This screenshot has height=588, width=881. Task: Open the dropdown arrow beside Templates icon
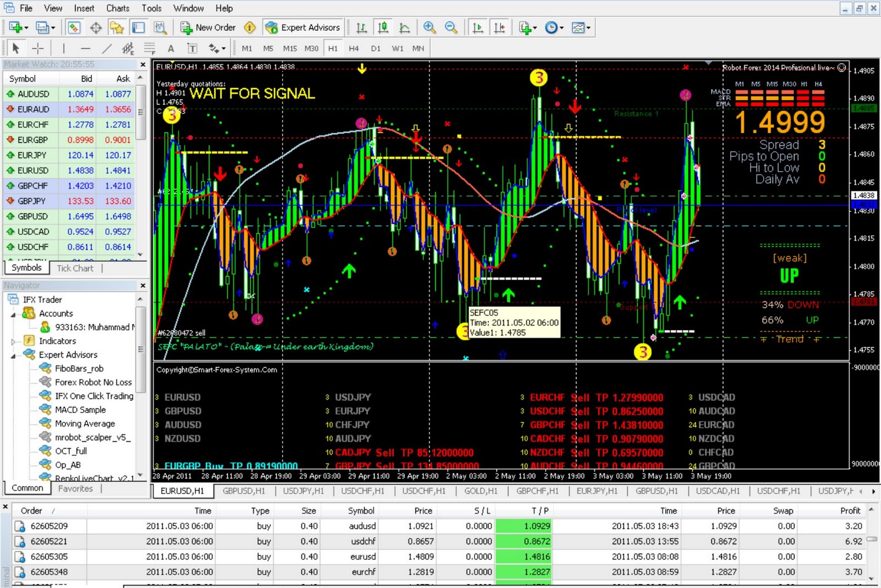coord(589,28)
